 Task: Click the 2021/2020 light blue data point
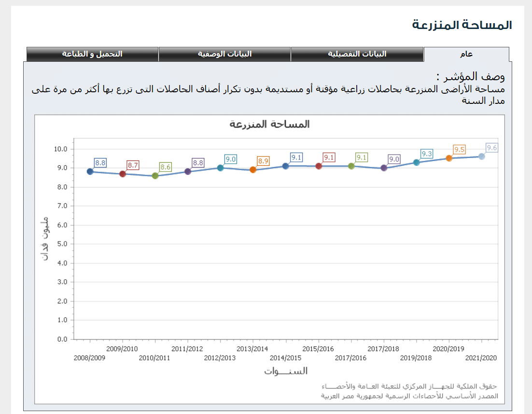(x=481, y=156)
